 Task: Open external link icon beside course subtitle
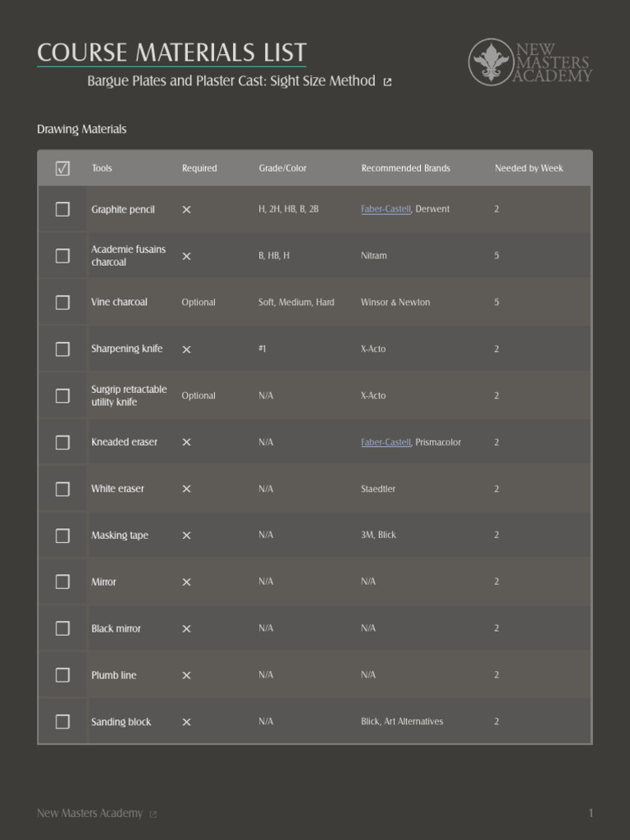tap(388, 82)
